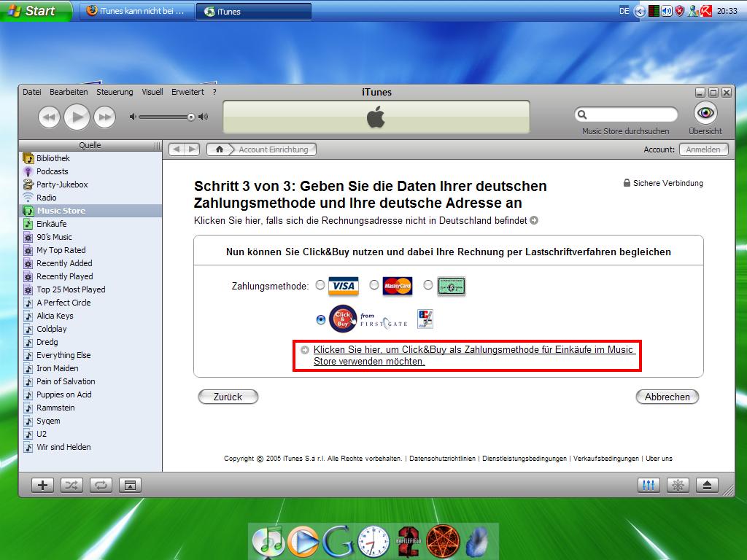Open the Steuerung menu
Screen dimensions: 747x560
pyautogui.click(x=115, y=92)
